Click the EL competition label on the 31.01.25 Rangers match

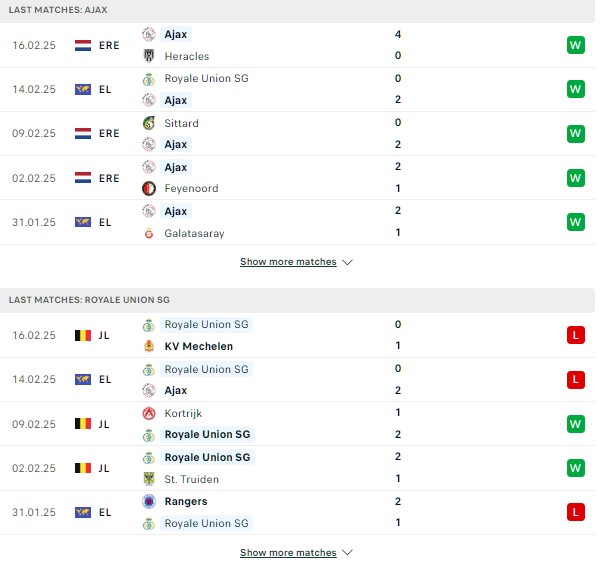click(105, 512)
